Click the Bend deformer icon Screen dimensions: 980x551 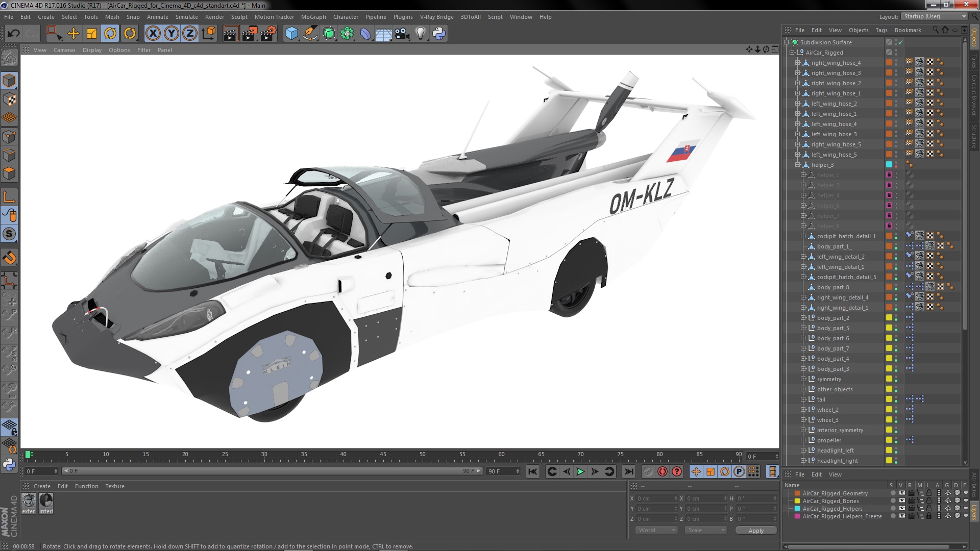[x=365, y=34]
